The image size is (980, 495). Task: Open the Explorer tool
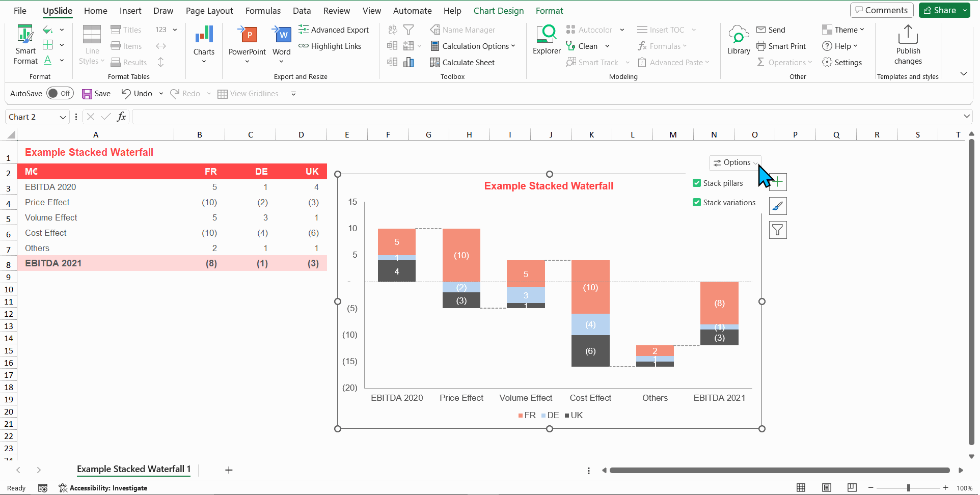pos(547,36)
